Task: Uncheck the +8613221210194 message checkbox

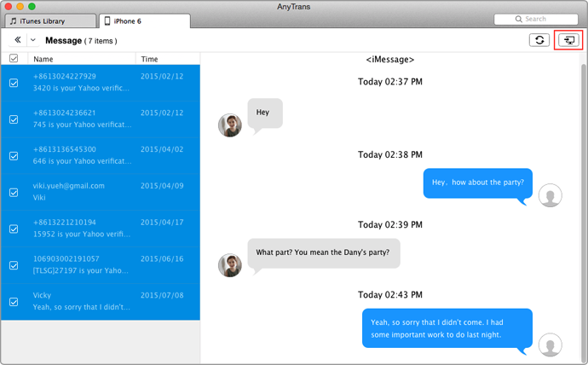Action: point(14,229)
